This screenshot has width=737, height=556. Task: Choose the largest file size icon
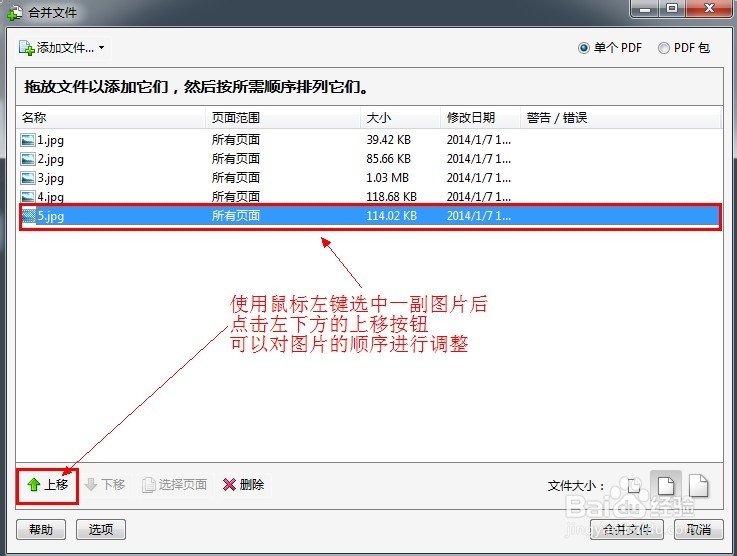[x=698, y=485]
